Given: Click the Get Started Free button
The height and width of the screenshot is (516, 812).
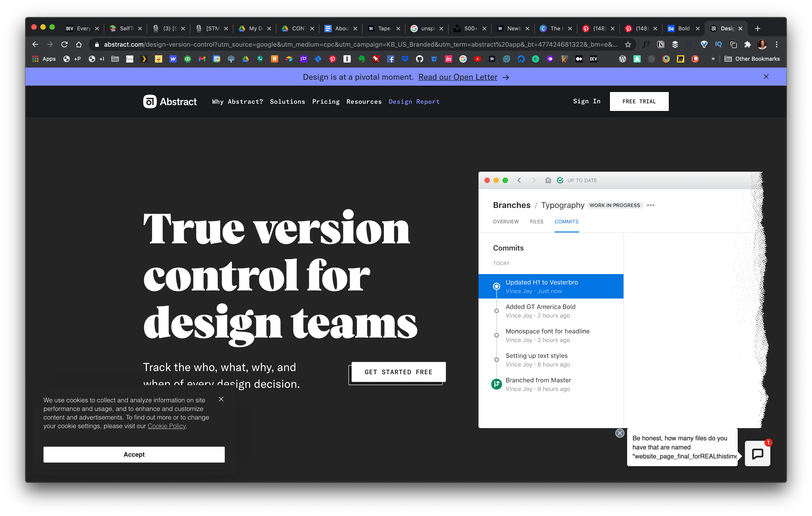Looking at the screenshot, I should coord(398,372).
